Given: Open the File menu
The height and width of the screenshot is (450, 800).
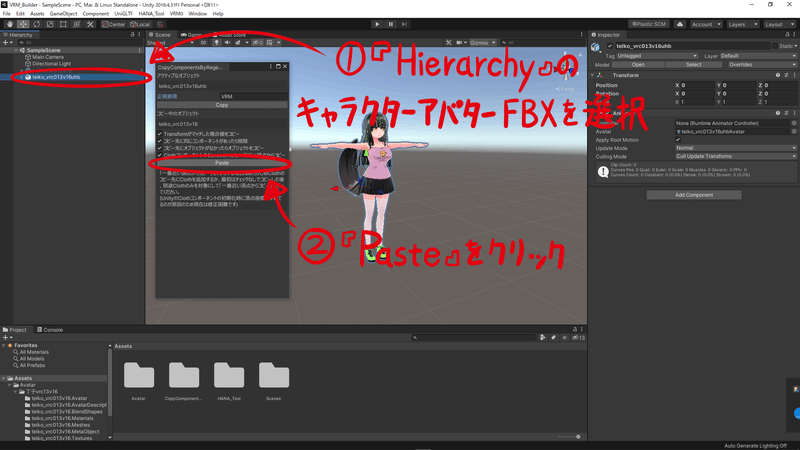Looking at the screenshot, I should 7,14.
